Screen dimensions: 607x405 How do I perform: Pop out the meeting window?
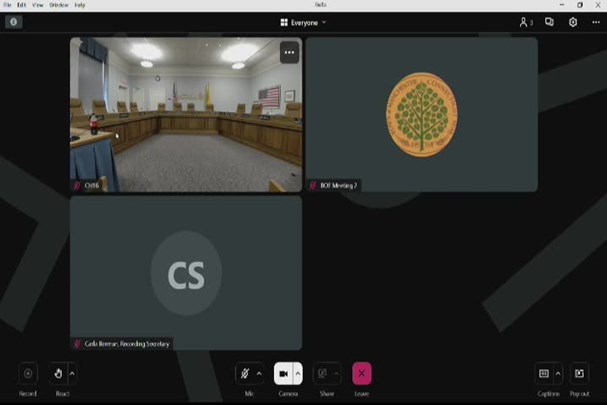tap(579, 374)
